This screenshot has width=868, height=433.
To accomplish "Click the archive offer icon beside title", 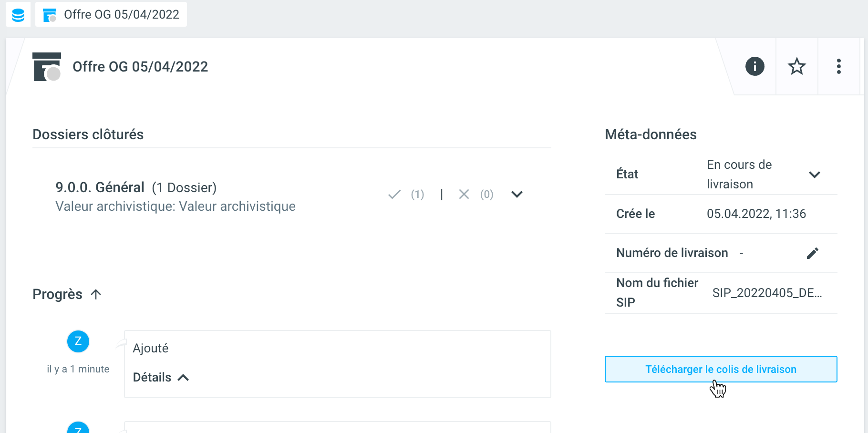I will click(47, 67).
